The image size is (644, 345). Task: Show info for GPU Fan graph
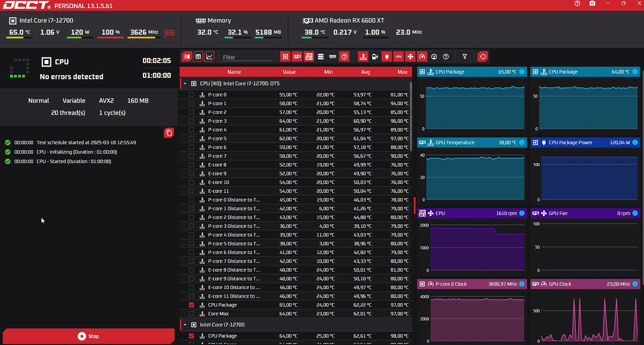(x=635, y=213)
